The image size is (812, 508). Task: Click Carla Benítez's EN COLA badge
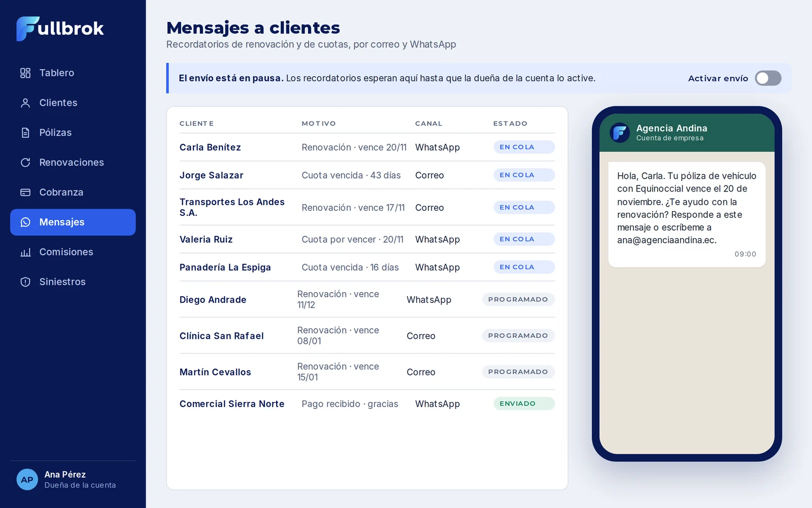tap(524, 147)
